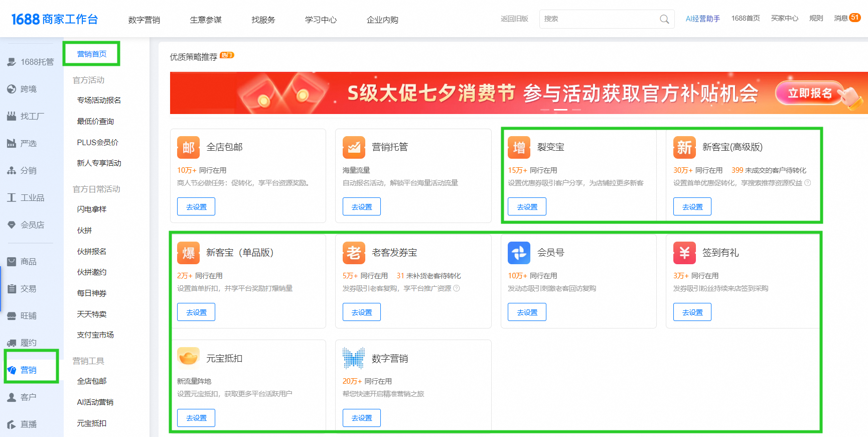Open AI经营助手 link in header
Screen dimensions: 868x437
tap(702, 19)
